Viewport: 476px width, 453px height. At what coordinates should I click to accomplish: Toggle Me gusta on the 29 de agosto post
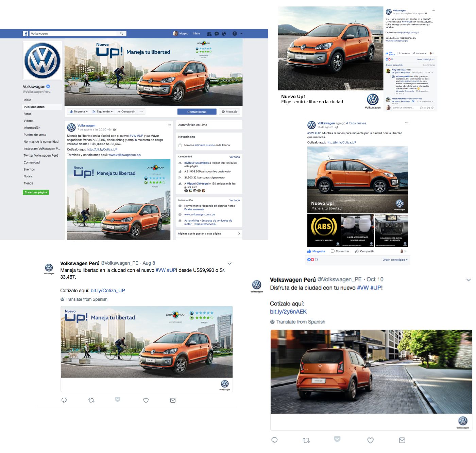click(390, 53)
